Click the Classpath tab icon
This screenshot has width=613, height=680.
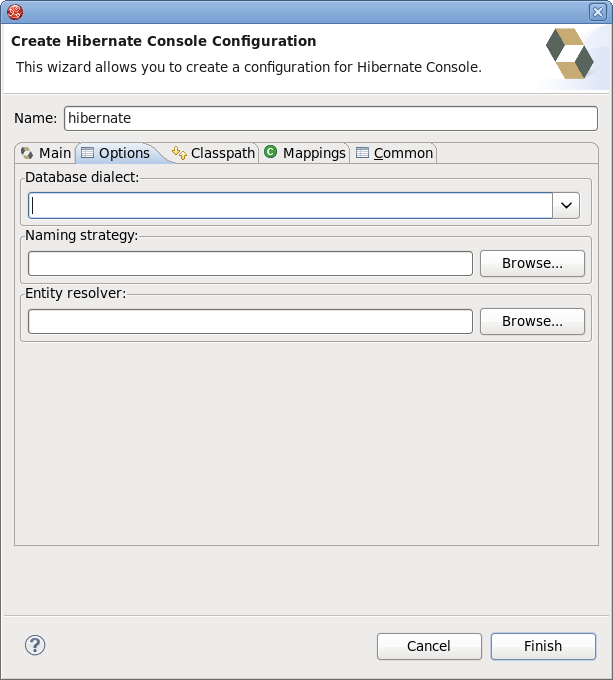pyautogui.click(x=179, y=153)
